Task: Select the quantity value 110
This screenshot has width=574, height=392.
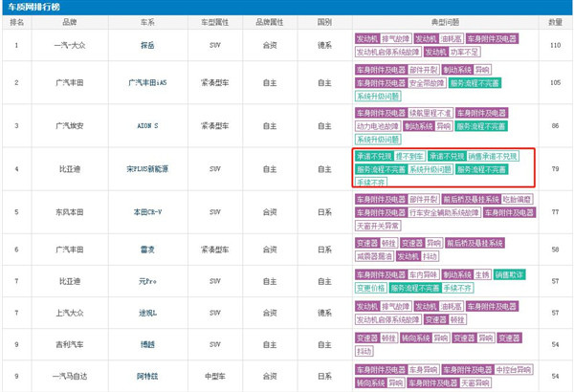Action: tap(555, 45)
